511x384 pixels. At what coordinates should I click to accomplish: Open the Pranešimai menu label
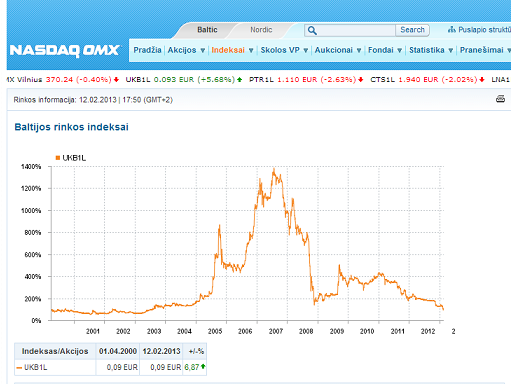click(482, 50)
